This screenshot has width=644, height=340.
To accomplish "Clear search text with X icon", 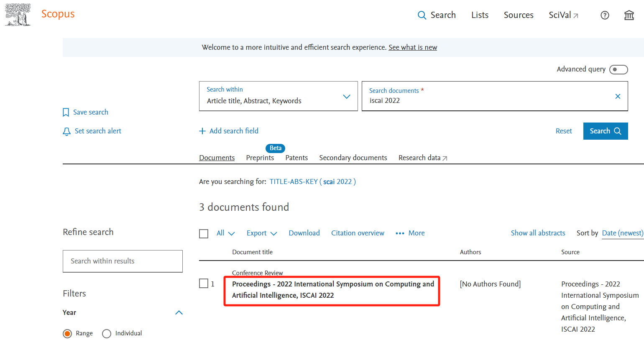I will tap(618, 96).
